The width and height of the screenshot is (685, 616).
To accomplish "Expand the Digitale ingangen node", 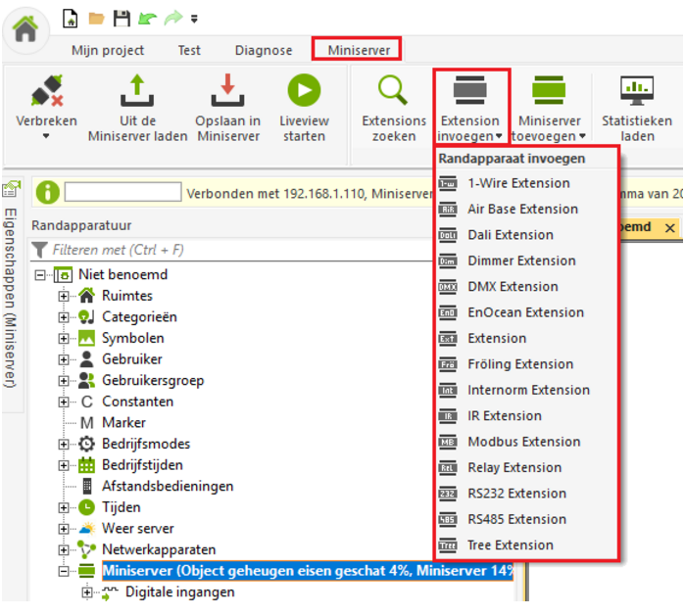I will (87, 592).
